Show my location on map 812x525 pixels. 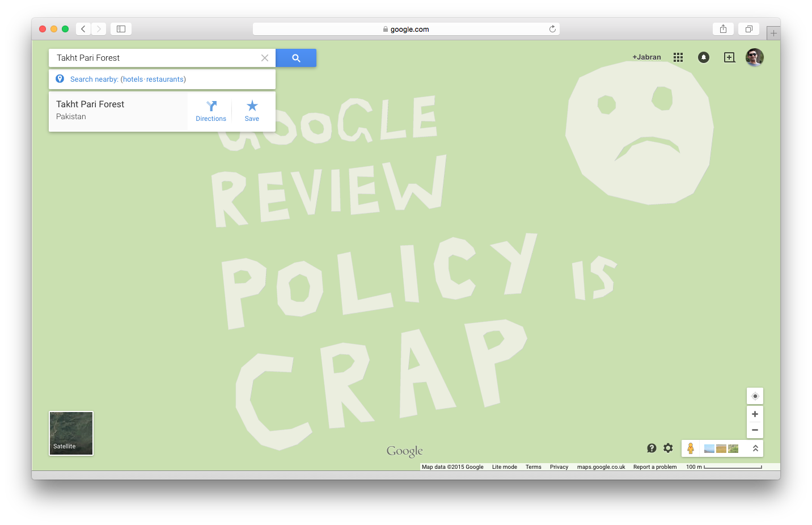coord(755,396)
